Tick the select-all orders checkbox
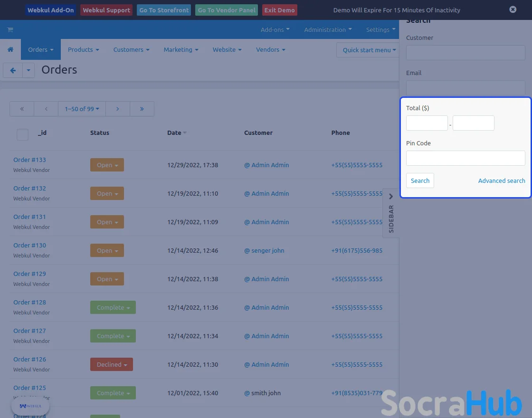 click(x=22, y=134)
